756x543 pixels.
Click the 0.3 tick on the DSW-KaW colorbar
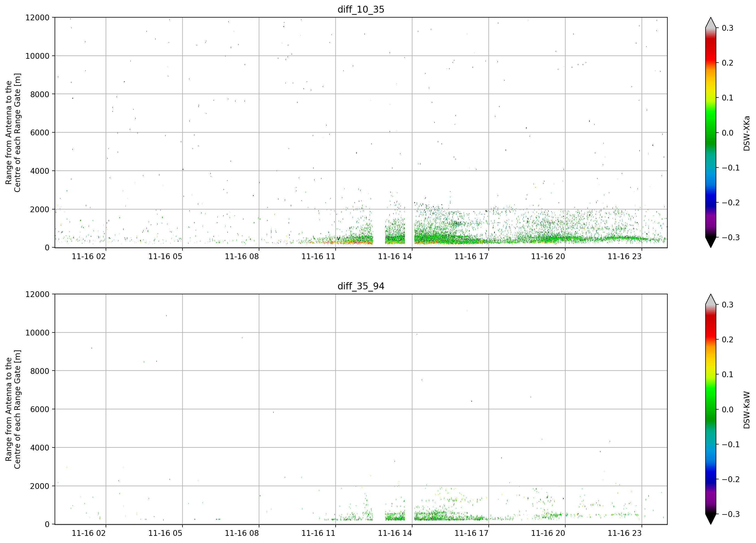728,305
